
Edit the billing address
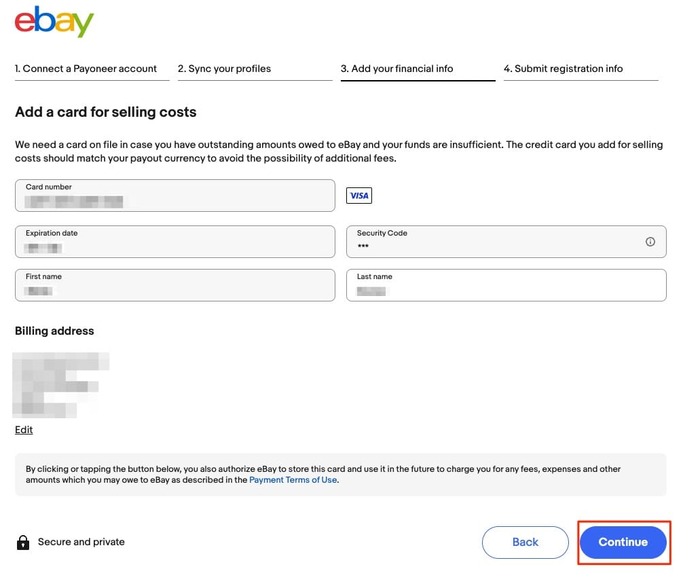click(24, 430)
